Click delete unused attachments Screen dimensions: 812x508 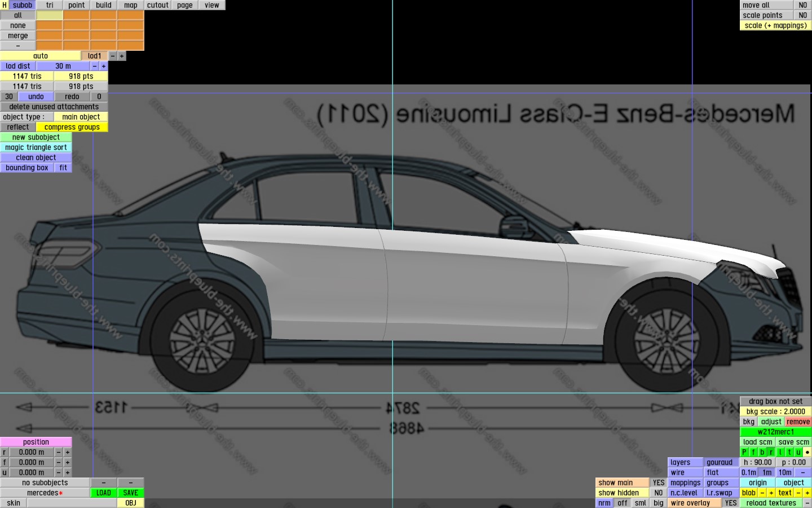(54, 107)
